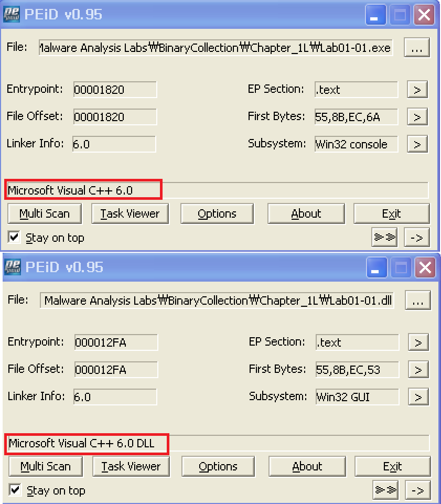Click About in the Lab01-01.exe window

click(x=306, y=213)
